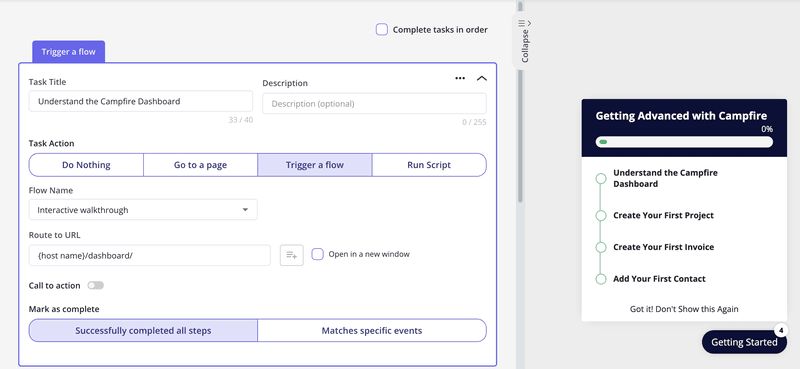Click the Collapse panel handle

524,41
